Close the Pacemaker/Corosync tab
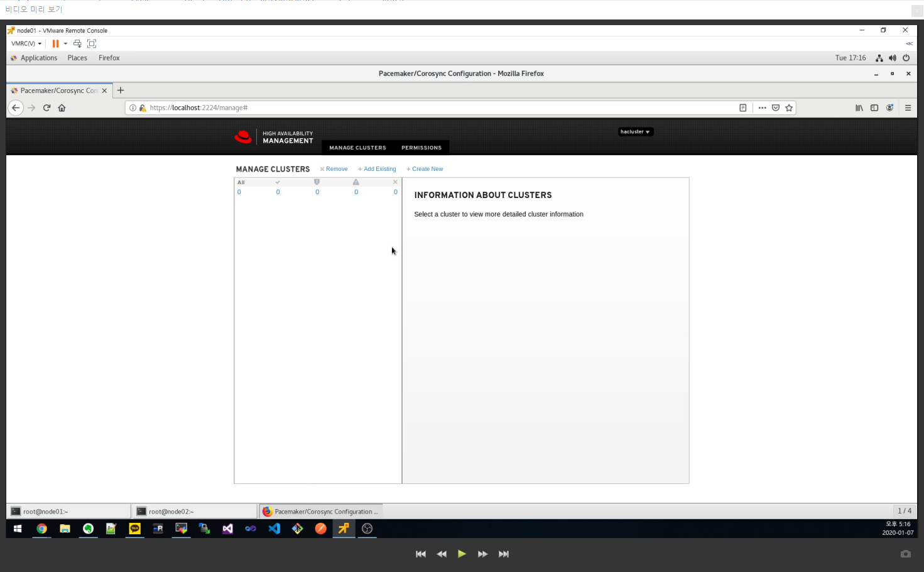 104,91
